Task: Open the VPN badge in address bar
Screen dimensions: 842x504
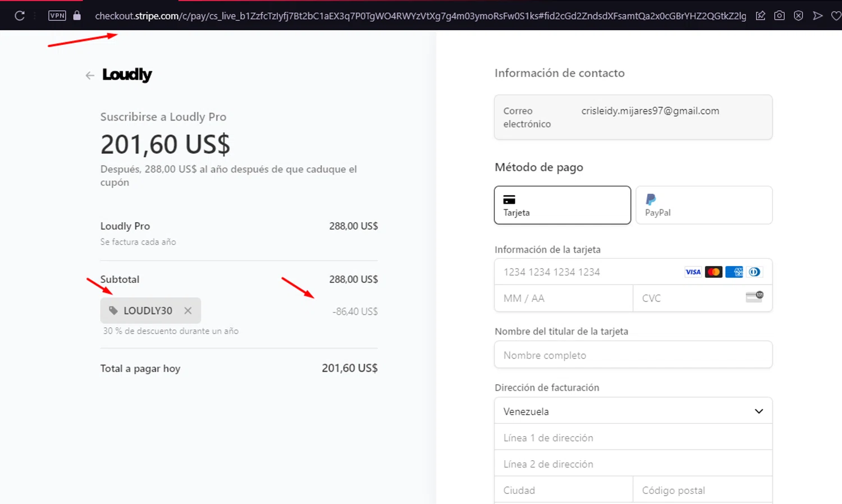Action: pyautogui.click(x=57, y=16)
